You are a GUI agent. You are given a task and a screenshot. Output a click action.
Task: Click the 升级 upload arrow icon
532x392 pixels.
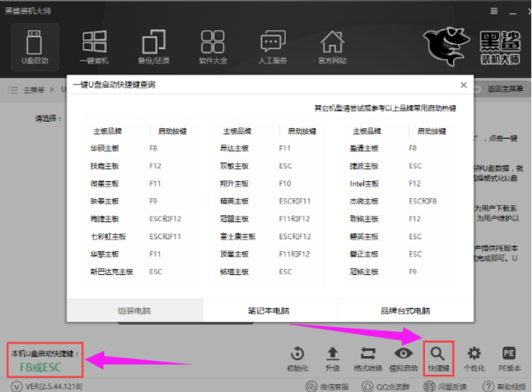tap(332, 359)
